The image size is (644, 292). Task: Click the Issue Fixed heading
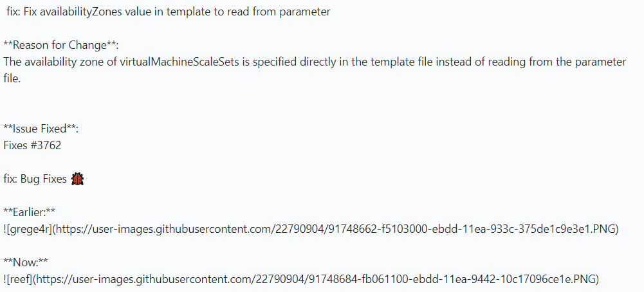pyautogui.click(x=41, y=129)
